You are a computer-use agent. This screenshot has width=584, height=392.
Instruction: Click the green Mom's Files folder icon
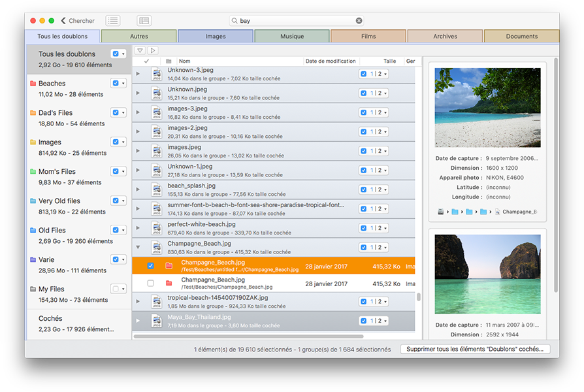[x=33, y=171]
